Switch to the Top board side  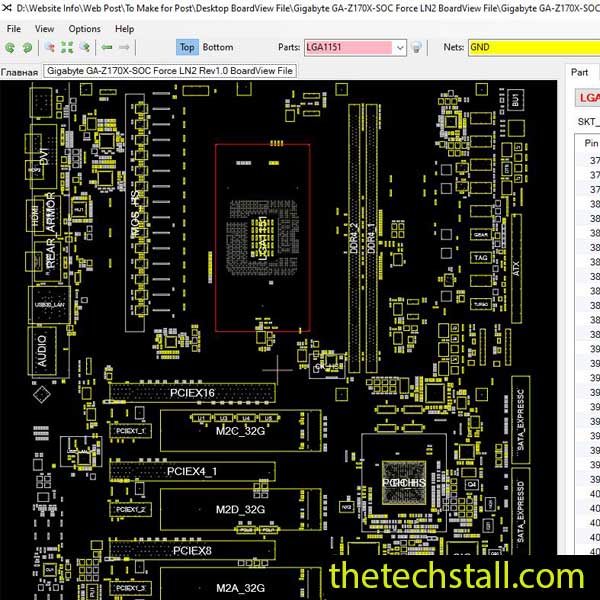tap(187, 47)
